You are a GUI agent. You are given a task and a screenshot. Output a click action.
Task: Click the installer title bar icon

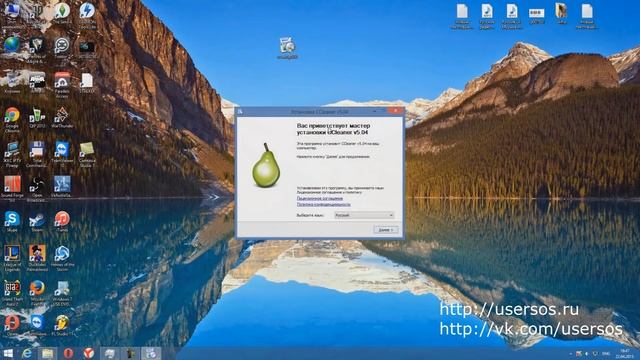click(240, 111)
